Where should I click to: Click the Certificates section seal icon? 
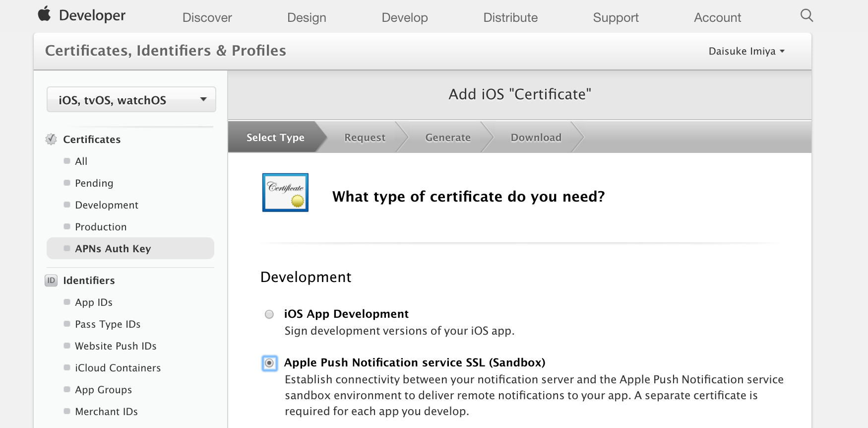click(x=51, y=140)
